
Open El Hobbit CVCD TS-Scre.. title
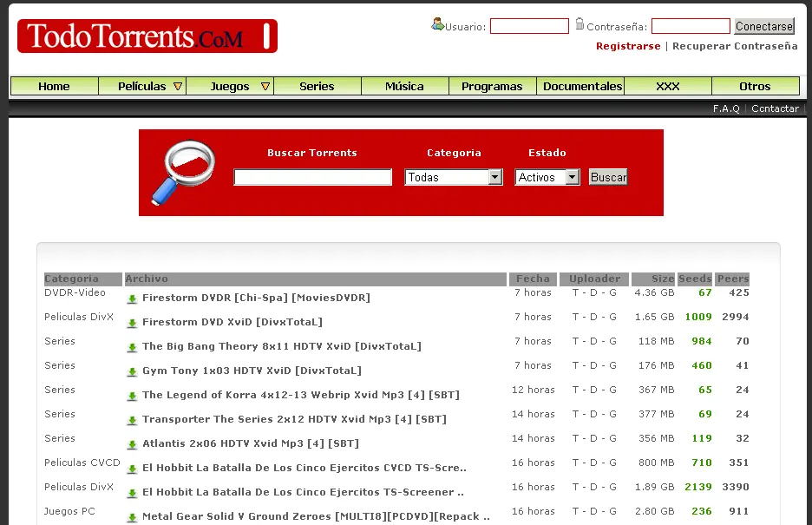(304, 468)
